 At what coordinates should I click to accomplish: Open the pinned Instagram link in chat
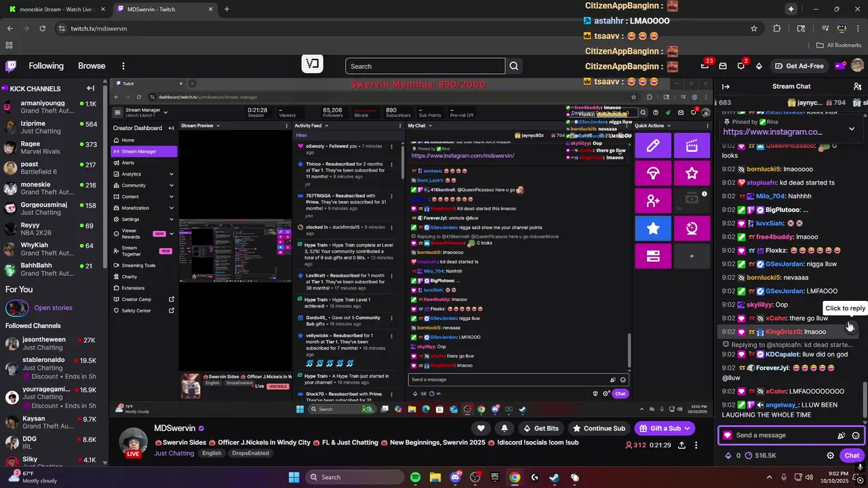772,132
